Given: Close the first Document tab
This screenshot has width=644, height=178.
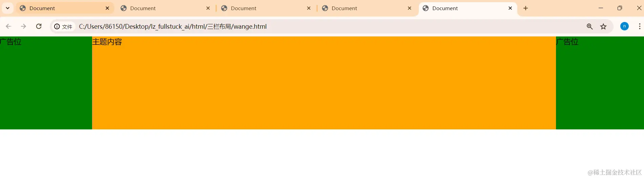Looking at the screenshot, I should [x=107, y=8].
